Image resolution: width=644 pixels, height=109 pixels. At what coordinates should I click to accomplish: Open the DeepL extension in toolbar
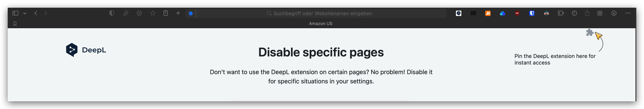coord(458,13)
